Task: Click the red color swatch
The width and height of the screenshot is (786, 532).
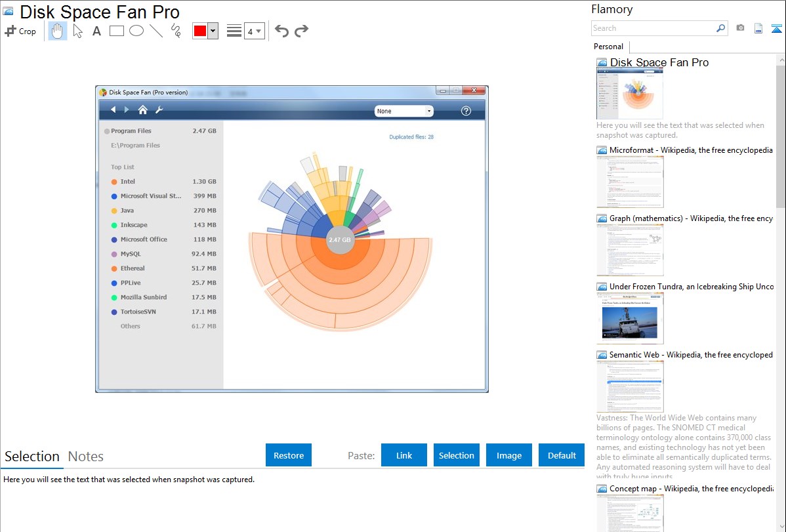Action: [200, 31]
